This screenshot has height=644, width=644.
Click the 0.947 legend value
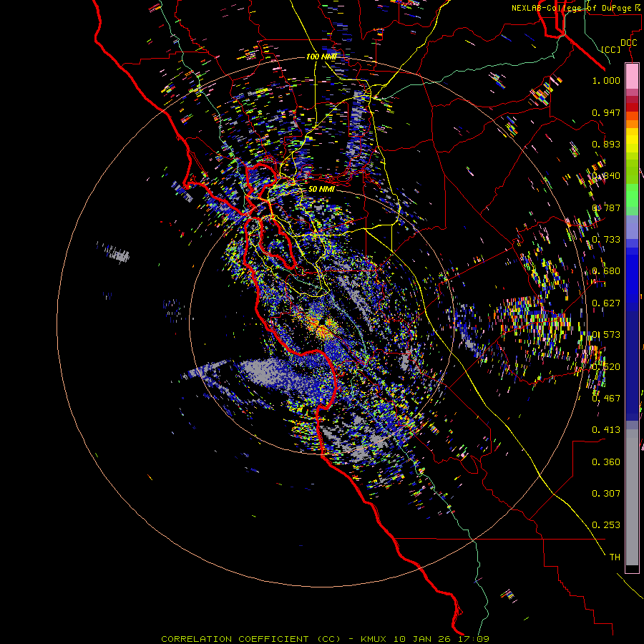(x=606, y=112)
